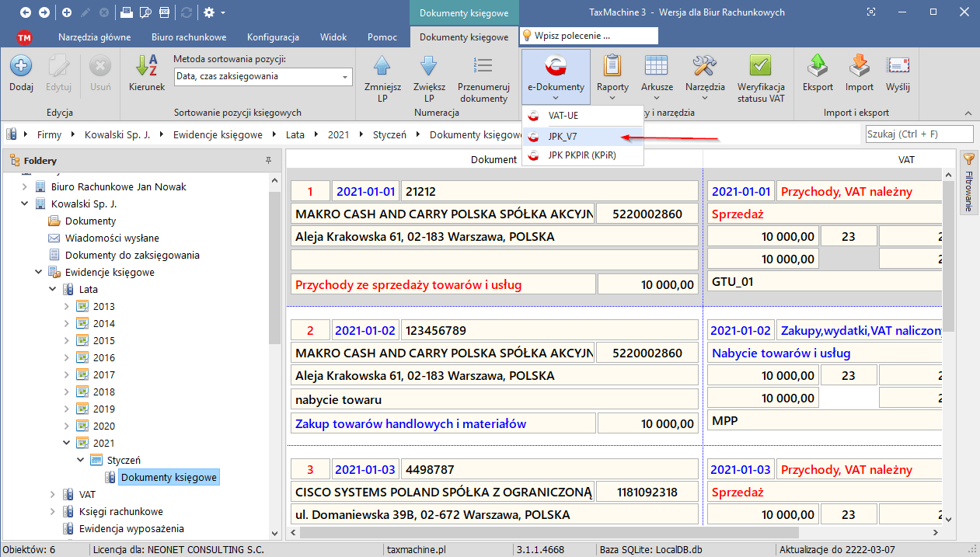Click the Przenumeruj dokumenty icon
The height and width of the screenshot is (557, 980).
click(483, 67)
